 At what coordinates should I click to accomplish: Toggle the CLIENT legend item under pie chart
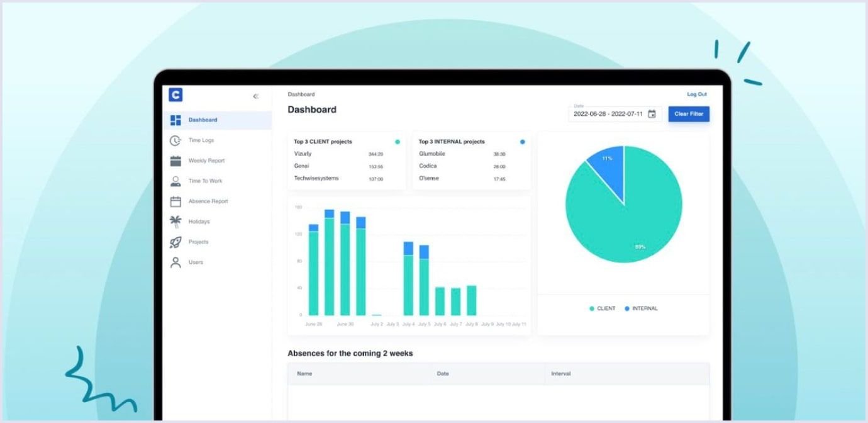602,308
